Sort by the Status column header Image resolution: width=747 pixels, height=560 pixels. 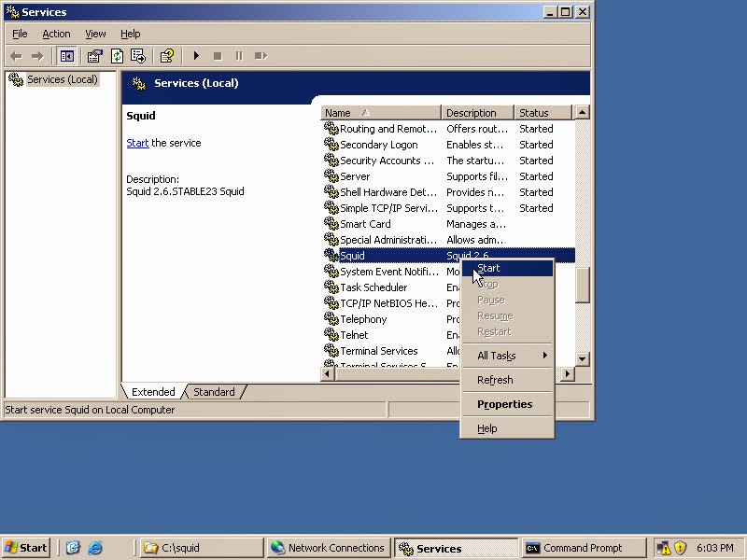pyautogui.click(x=543, y=113)
